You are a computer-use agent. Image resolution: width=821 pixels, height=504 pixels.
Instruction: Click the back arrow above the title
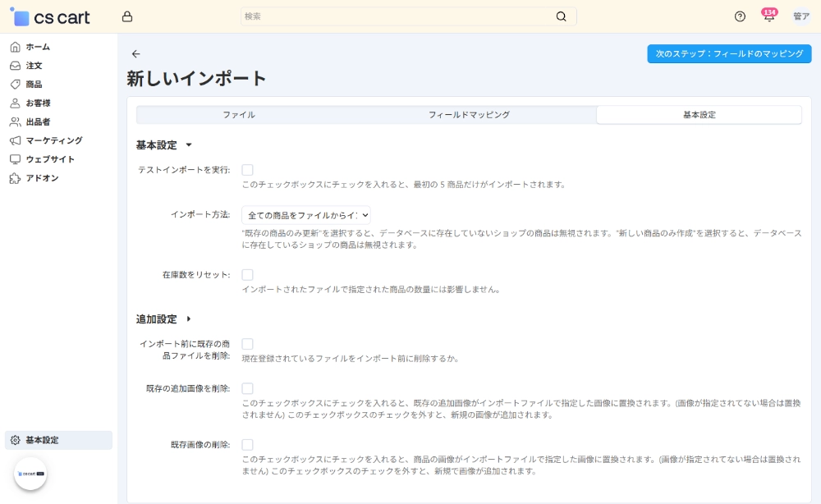[136, 54]
